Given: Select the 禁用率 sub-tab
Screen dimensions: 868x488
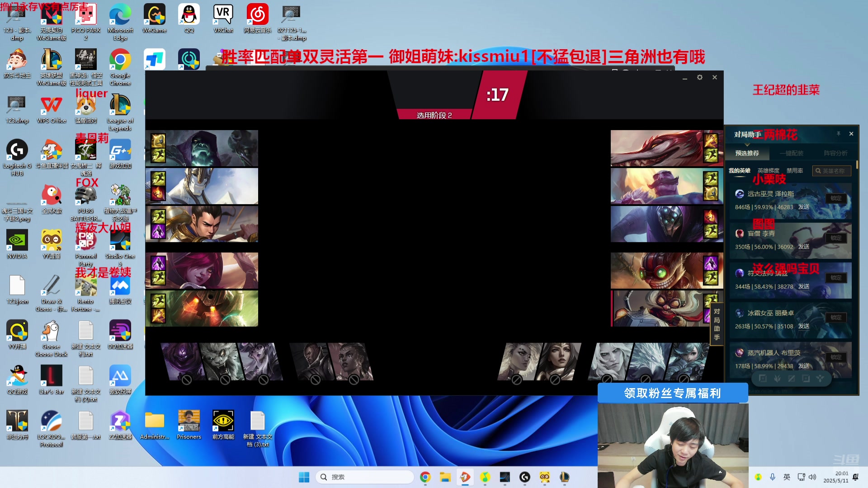Looking at the screenshot, I should 795,170.
